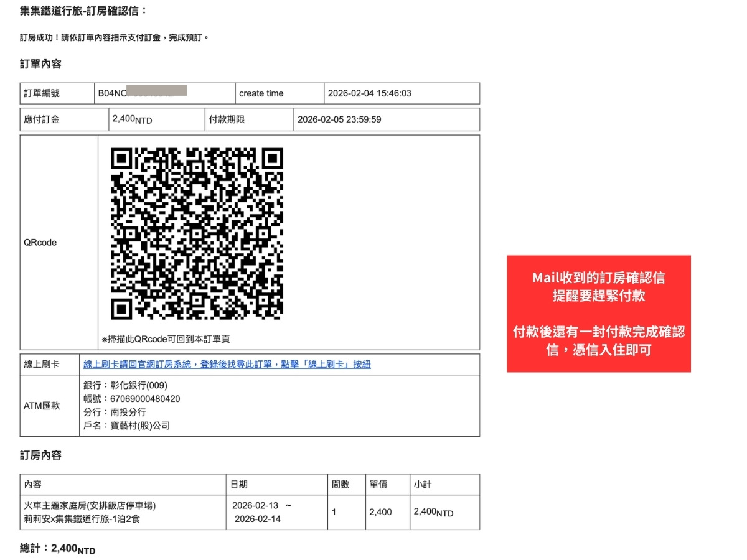
Task: Click the 訂單內容 section heading
Action: [35, 64]
